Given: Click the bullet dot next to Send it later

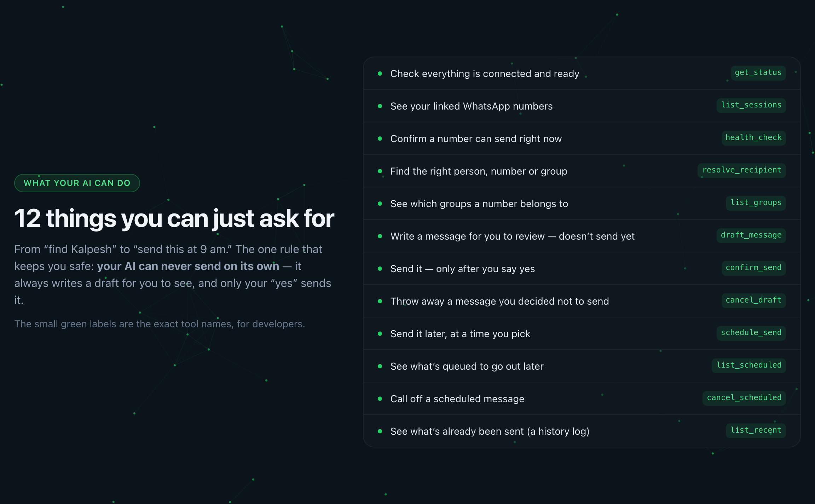Looking at the screenshot, I should (380, 334).
